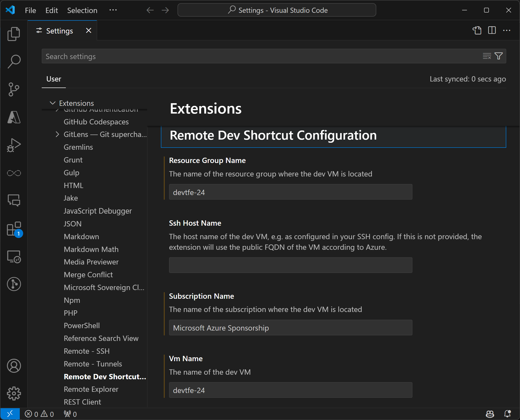This screenshot has width=520, height=420.
Task: Open the Git graph circle icon
Action: click(x=14, y=284)
